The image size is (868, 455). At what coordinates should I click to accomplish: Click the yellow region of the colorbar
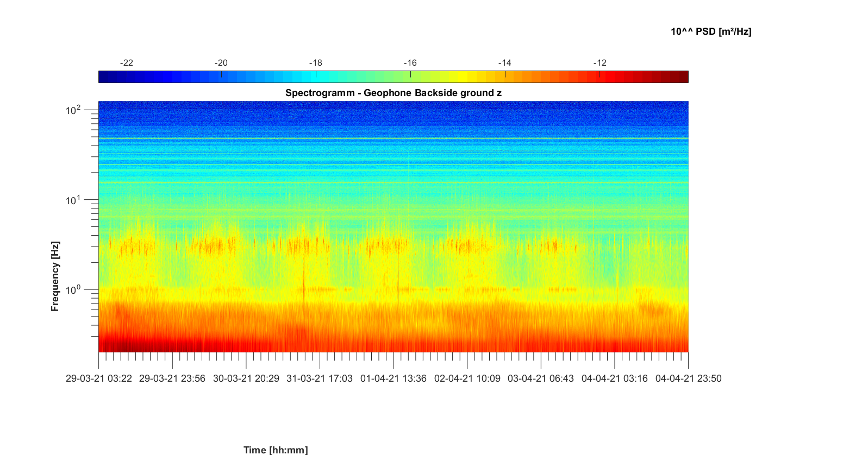coord(462,77)
